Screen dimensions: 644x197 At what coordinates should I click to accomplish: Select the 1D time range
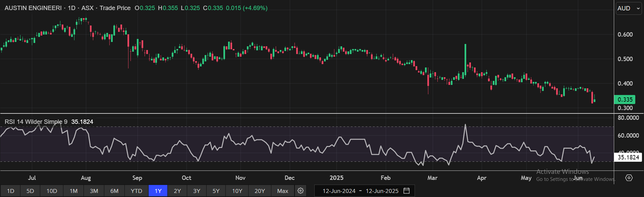(x=11, y=191)
